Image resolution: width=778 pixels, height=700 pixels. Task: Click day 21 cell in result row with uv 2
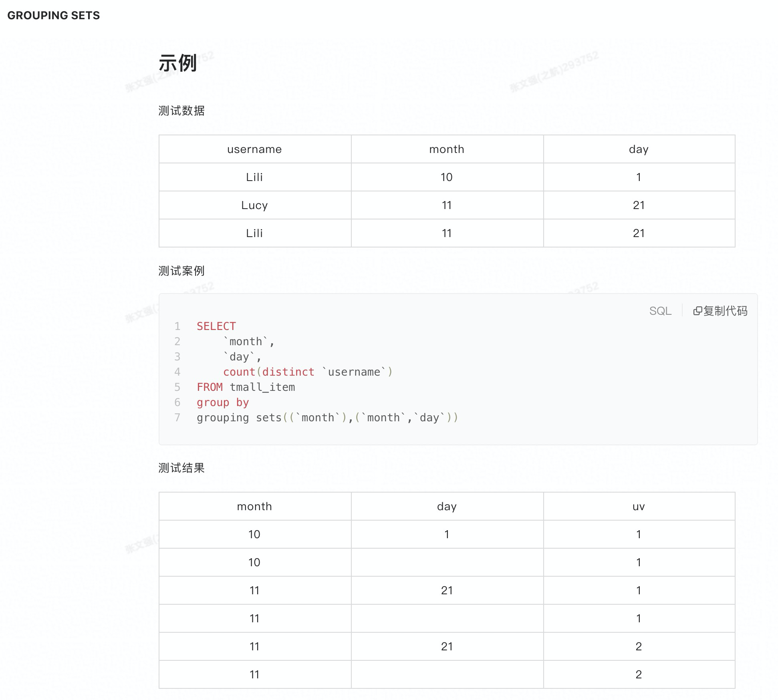point(447,647)
